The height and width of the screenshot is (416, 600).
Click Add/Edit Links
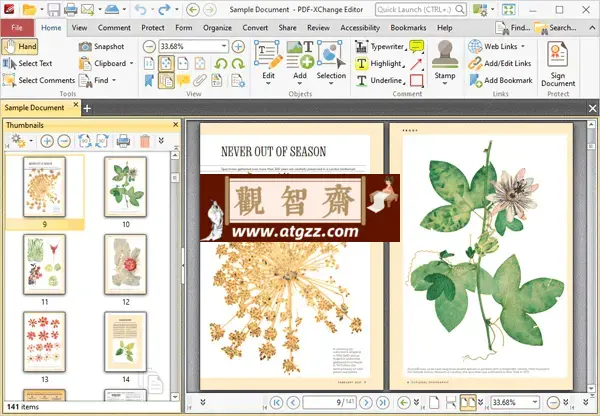tap(500, 64)
